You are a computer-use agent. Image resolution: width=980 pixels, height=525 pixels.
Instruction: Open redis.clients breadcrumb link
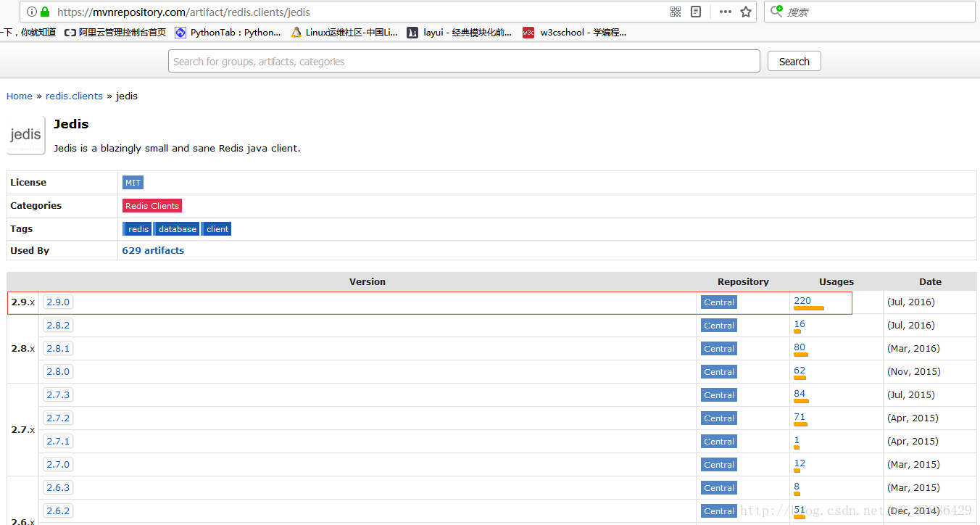[x=74, y=96]
